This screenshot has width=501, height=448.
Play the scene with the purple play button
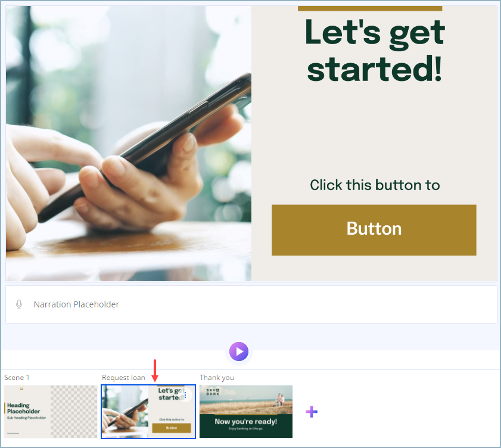[239, 351]
